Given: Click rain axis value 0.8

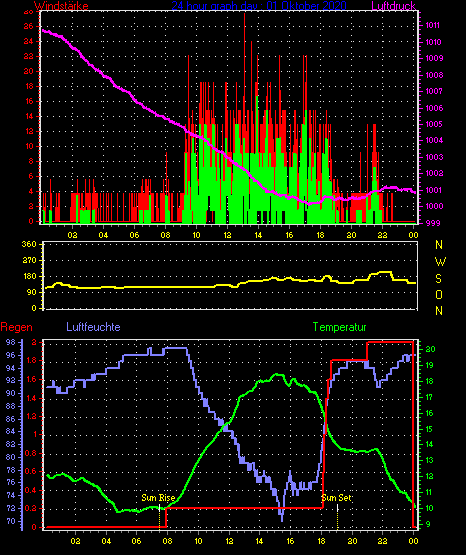Looking at the screenshot, I should [x=31, y=453].
